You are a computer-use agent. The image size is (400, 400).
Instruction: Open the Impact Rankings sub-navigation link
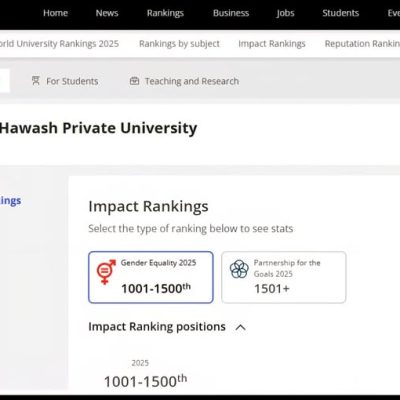[272, 44]
